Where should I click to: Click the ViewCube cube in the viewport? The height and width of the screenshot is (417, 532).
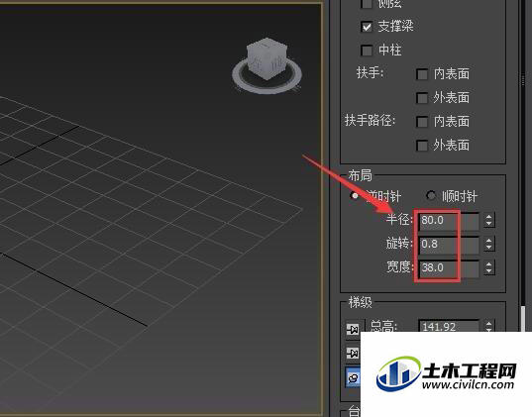pos(267,59)
